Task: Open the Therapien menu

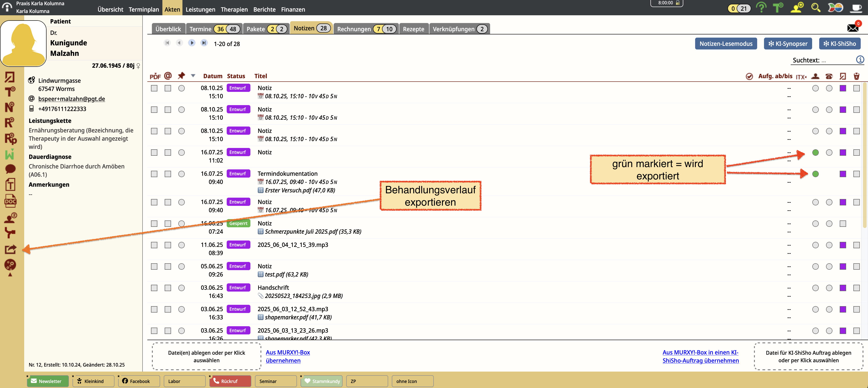Action: pyautogui.click(x=234, y=9)
